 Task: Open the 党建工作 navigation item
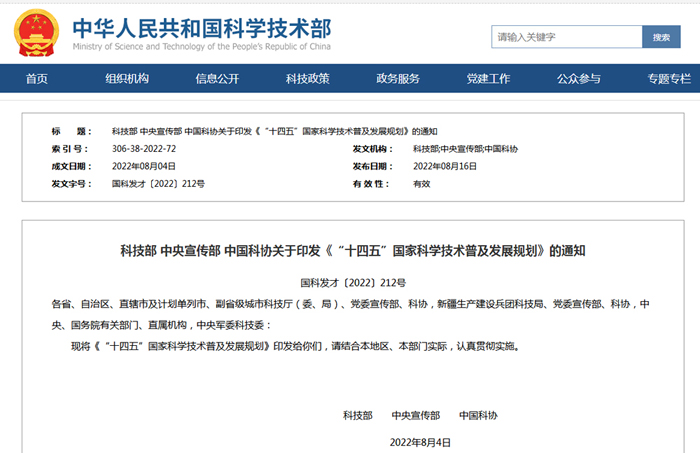point(488,79)
